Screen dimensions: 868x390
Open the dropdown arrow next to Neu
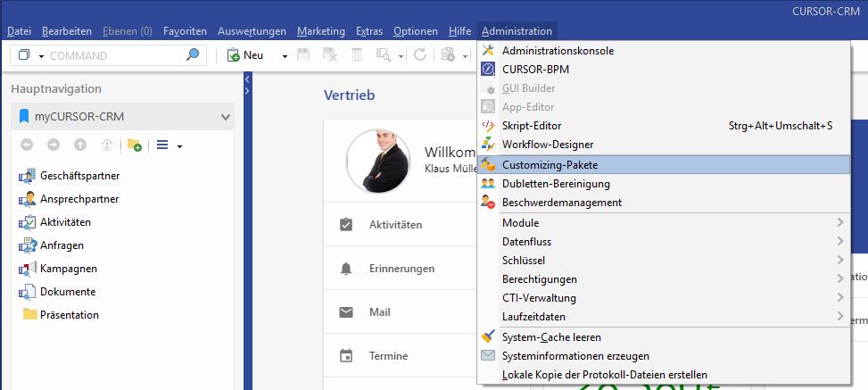pos(285,56)
